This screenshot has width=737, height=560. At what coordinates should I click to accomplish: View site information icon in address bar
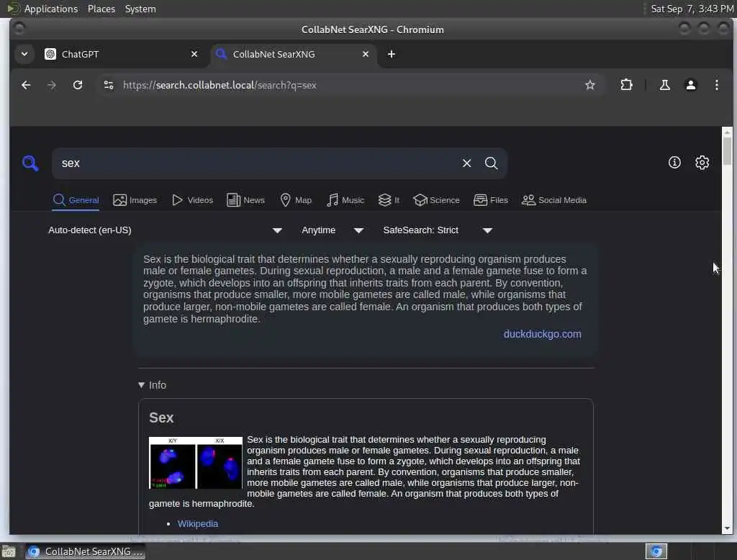[109, 85]
